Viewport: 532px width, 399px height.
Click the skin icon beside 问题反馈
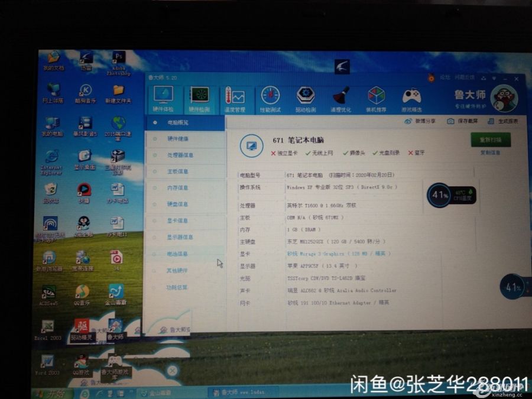tap(483, 78)
